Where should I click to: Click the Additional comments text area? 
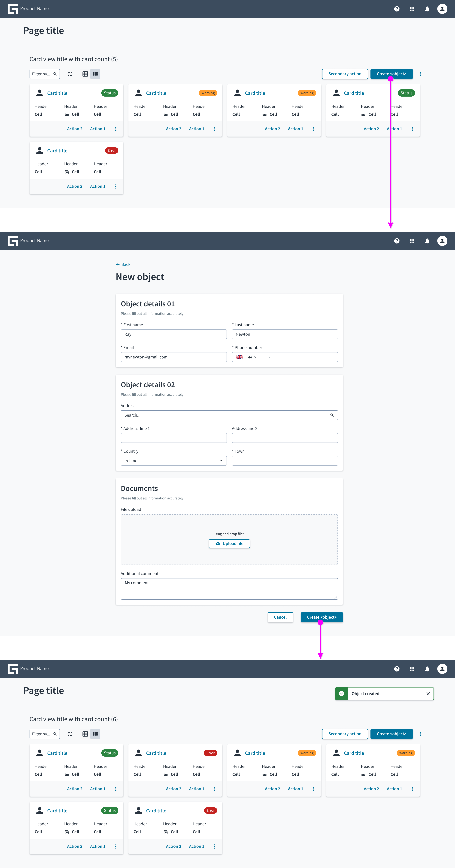(229, 589)
